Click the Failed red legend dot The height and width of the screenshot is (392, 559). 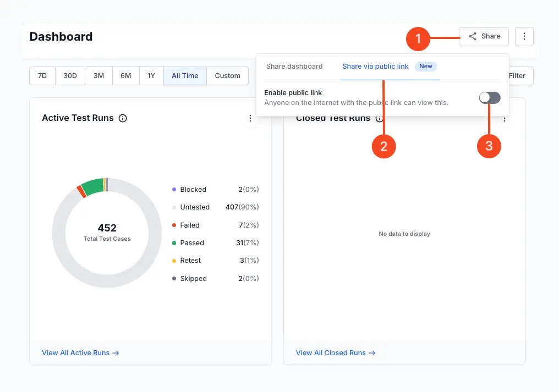(x=174, y=225)
